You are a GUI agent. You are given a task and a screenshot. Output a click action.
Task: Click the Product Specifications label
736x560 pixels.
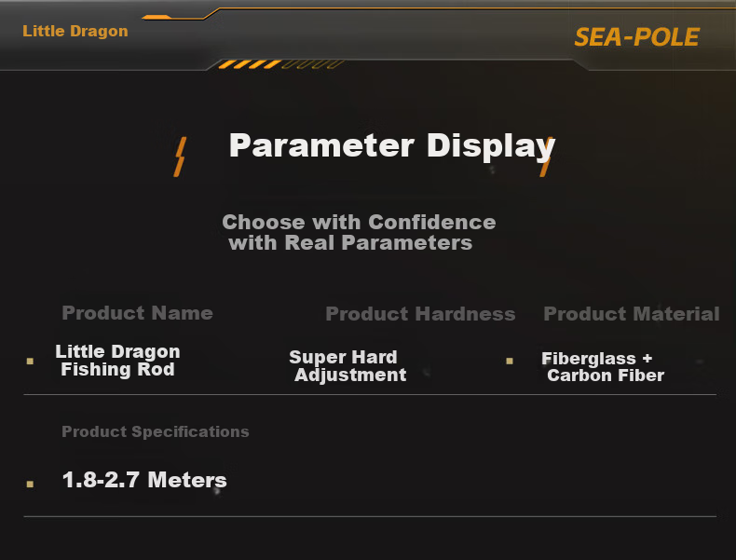point(156,431)
